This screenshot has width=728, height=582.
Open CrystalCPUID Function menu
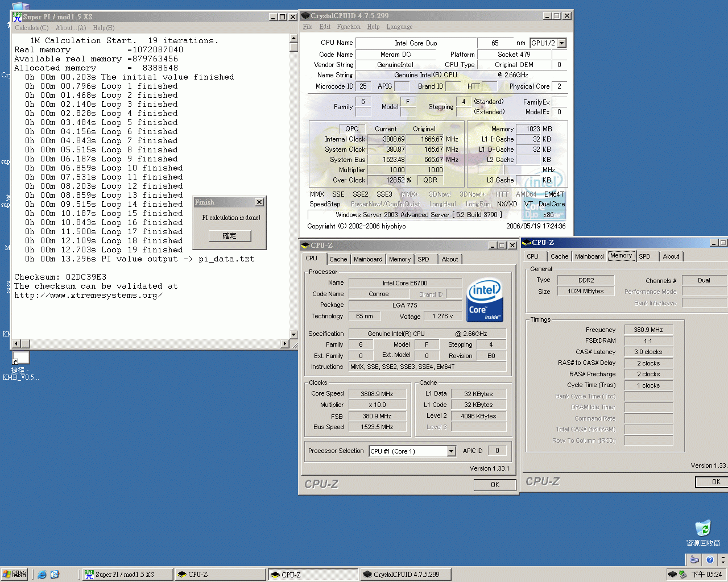click(349, 27)
